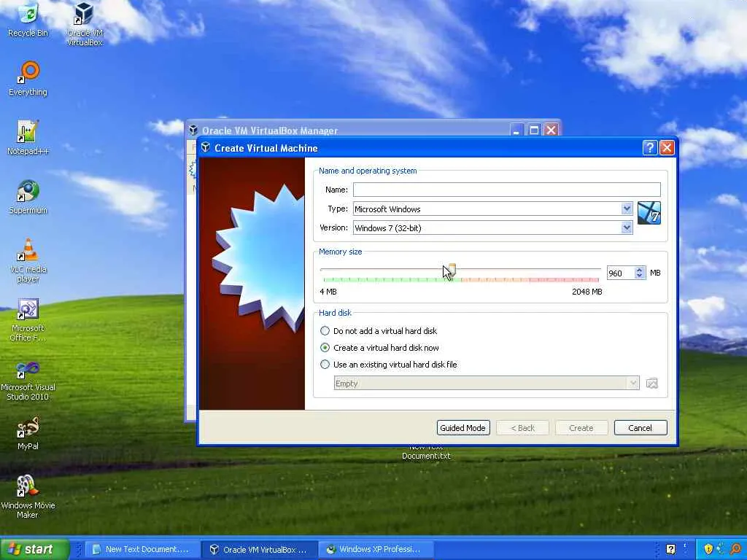
Task: Open the Empty hard disk file dropdown
Action: point(487,383)
